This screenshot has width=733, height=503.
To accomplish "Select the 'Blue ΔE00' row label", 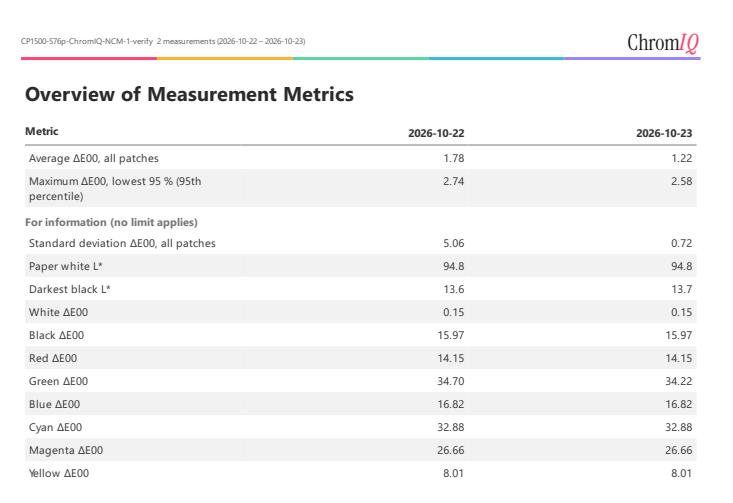I will (54, 404).
